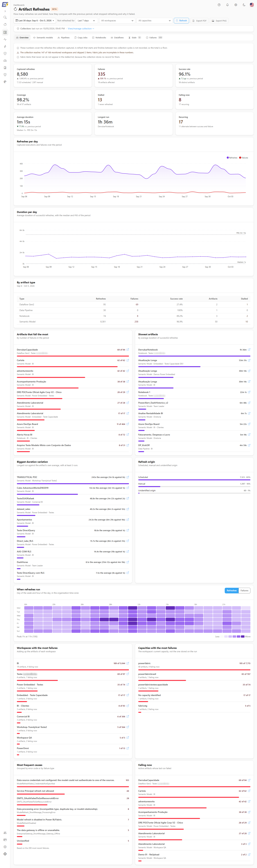Open the All capacities dropdown
The height and width of the screenshot is (868, 257).
pyautogui.click(x=154, y=21)
